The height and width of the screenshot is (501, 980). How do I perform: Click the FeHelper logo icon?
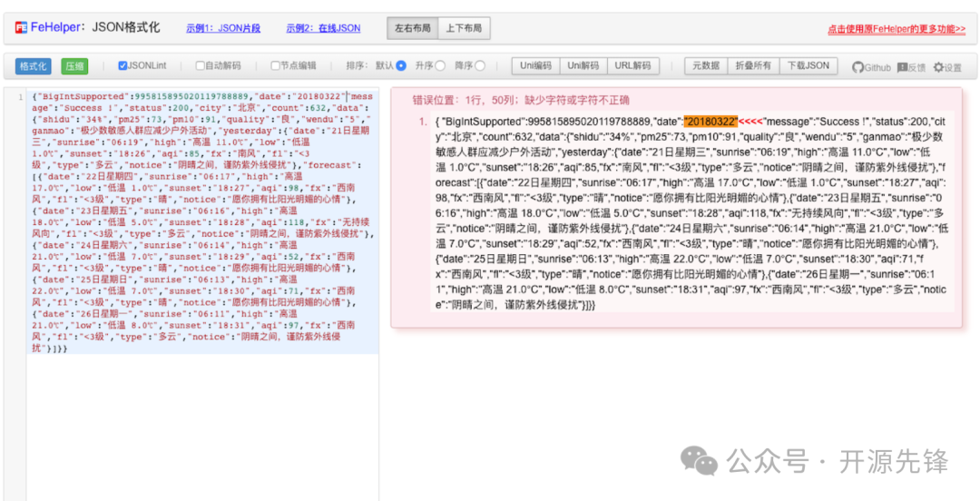pyautogui.click(x=21, y=27)
